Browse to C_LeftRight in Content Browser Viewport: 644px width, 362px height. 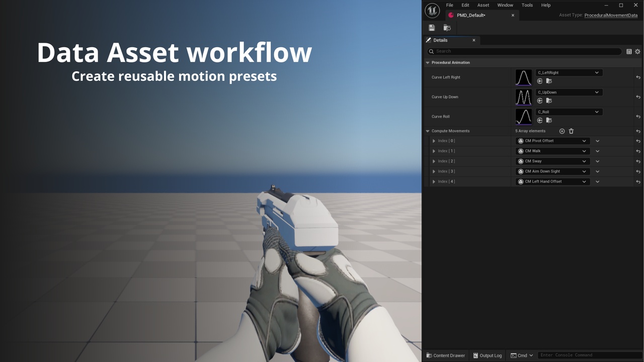click(549, 81)
